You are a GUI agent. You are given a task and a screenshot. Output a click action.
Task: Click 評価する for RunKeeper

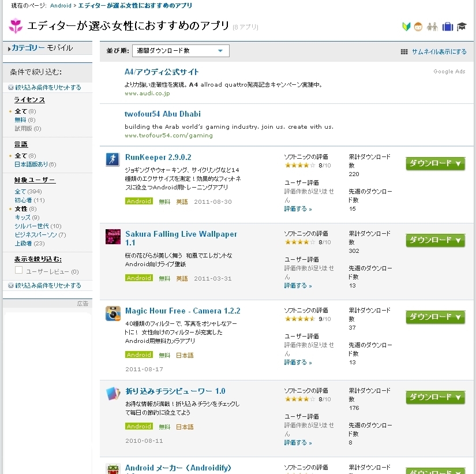point(298,209)
